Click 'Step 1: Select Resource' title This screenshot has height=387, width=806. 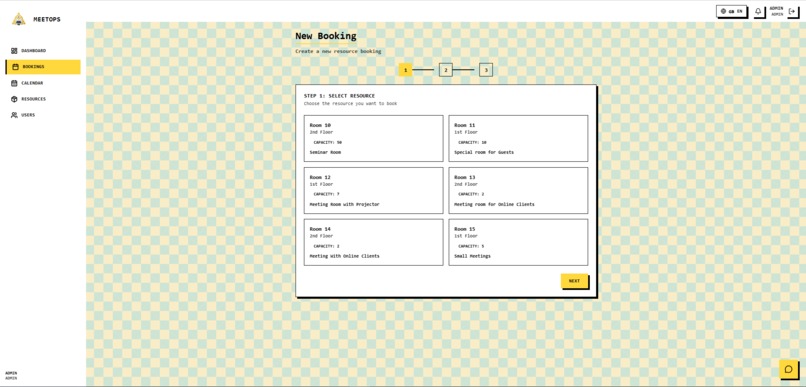(x=339, y=96)
